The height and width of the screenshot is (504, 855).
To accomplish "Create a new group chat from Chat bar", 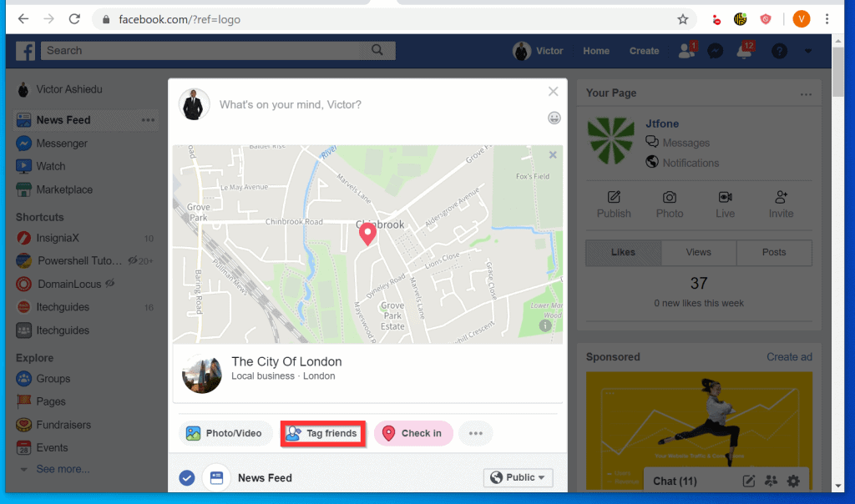I will click(x=771, y=481).
